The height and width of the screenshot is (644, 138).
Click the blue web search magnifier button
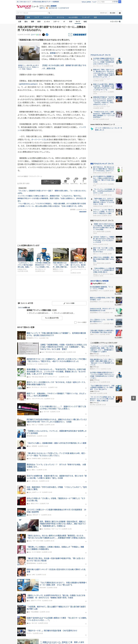(x=120, y=2)
